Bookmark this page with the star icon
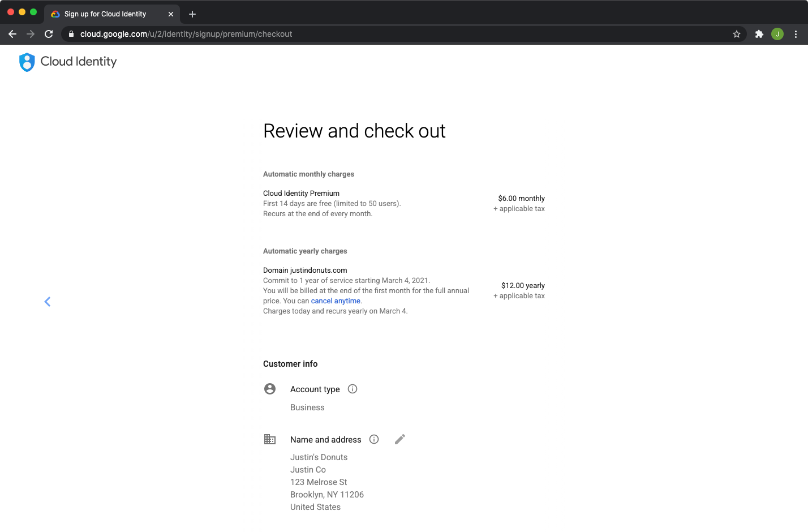The image size is (808, 532). (x=737, y=34)
